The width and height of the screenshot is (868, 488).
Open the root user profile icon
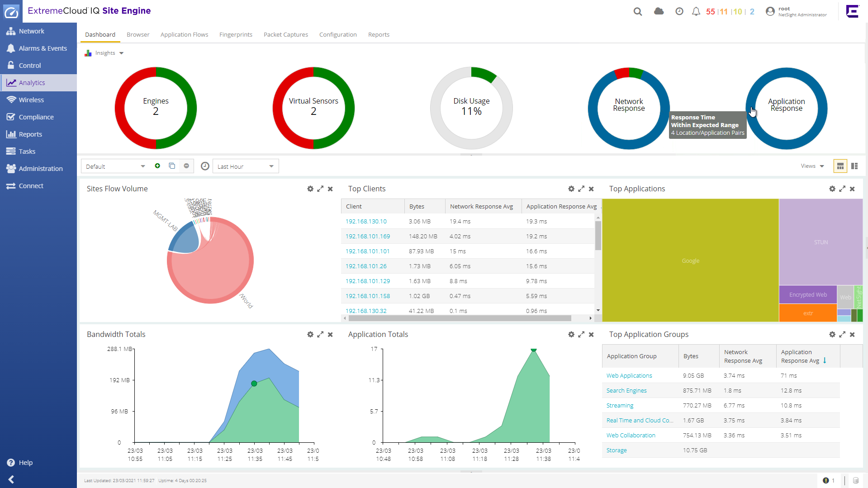coord(770,12)
